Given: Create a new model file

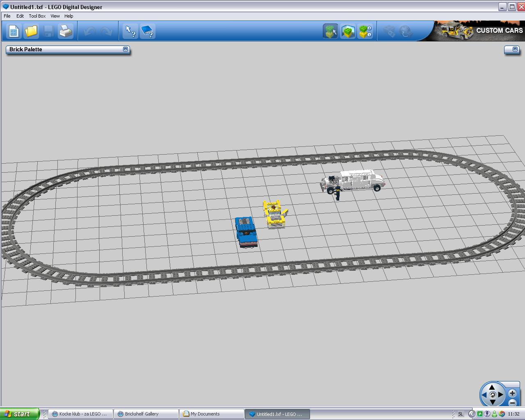Looking at the screenshot, I should 14,31.
